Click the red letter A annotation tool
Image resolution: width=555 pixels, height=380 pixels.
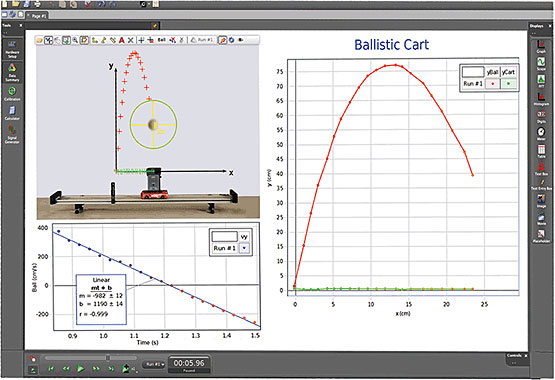[x=121, y=40]
